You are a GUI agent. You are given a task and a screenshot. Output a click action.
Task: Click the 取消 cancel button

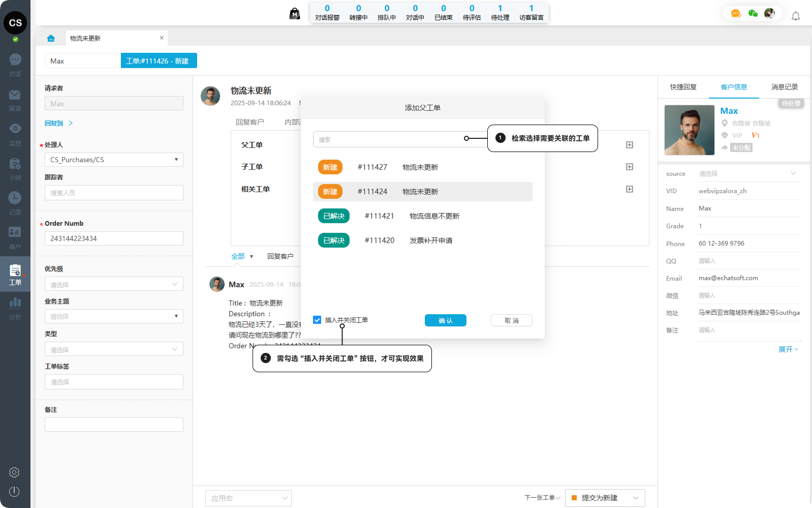(511, 320)
